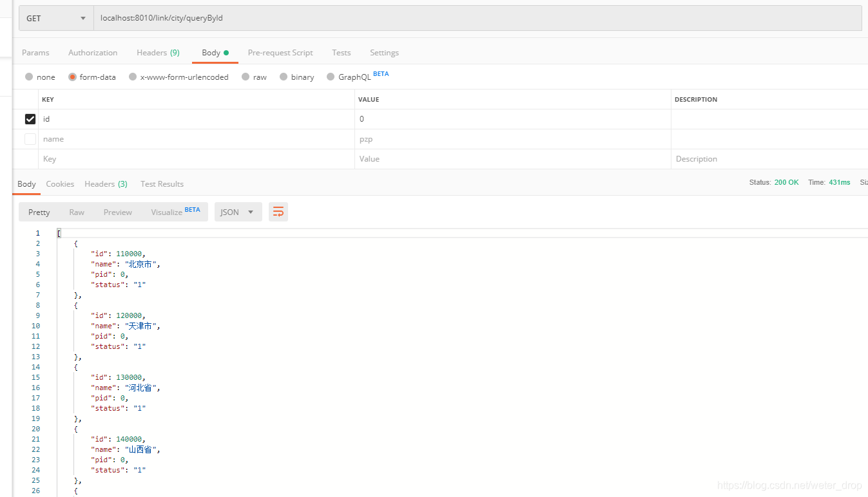Click the 431ms response time
868x497 pixels.
pos(839,183)
